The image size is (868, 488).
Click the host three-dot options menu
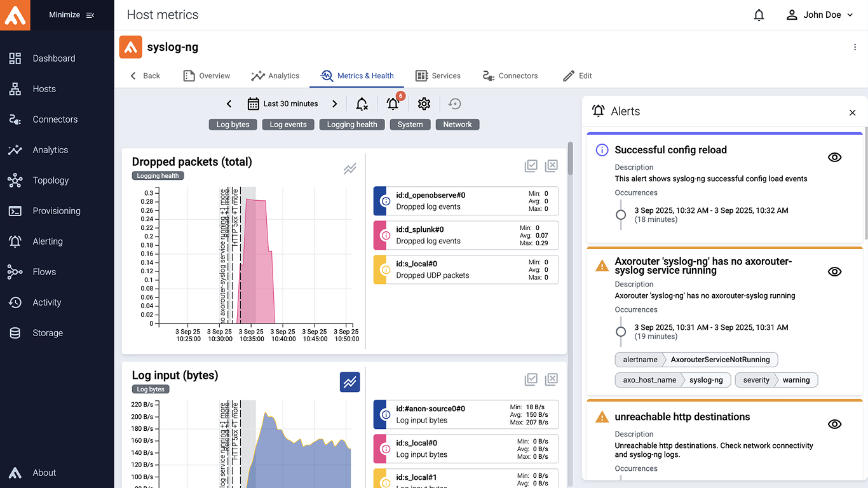point(855,47)
